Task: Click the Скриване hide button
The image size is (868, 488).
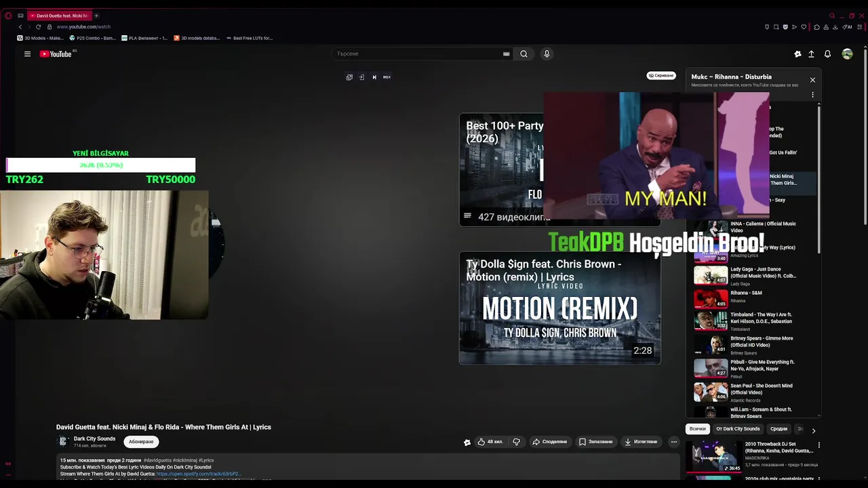Action: pos(660,76)
